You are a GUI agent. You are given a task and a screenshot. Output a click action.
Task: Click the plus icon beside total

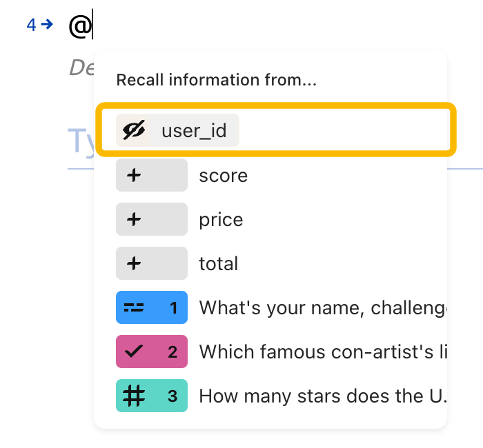click(134, 264)
